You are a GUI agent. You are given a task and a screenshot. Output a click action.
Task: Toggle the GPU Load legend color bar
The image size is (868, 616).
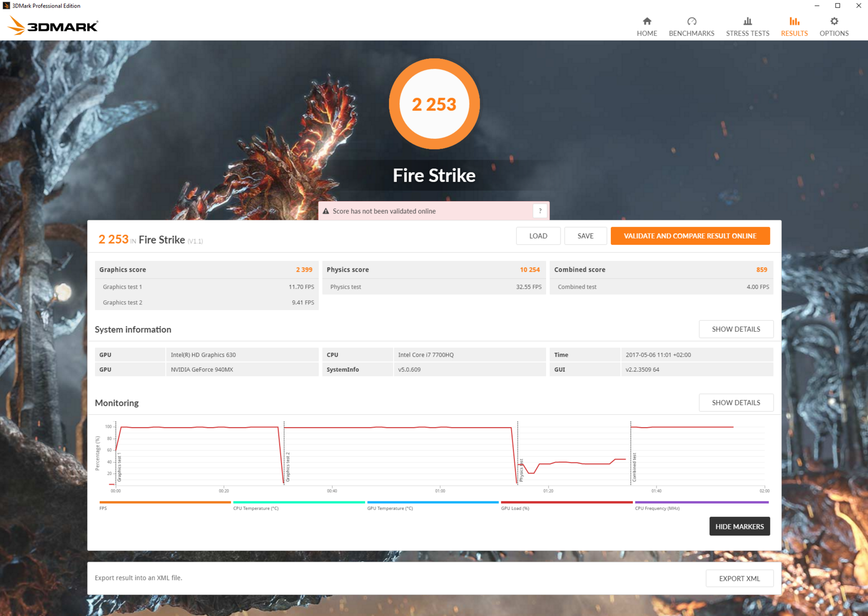[x=567, y=503]
